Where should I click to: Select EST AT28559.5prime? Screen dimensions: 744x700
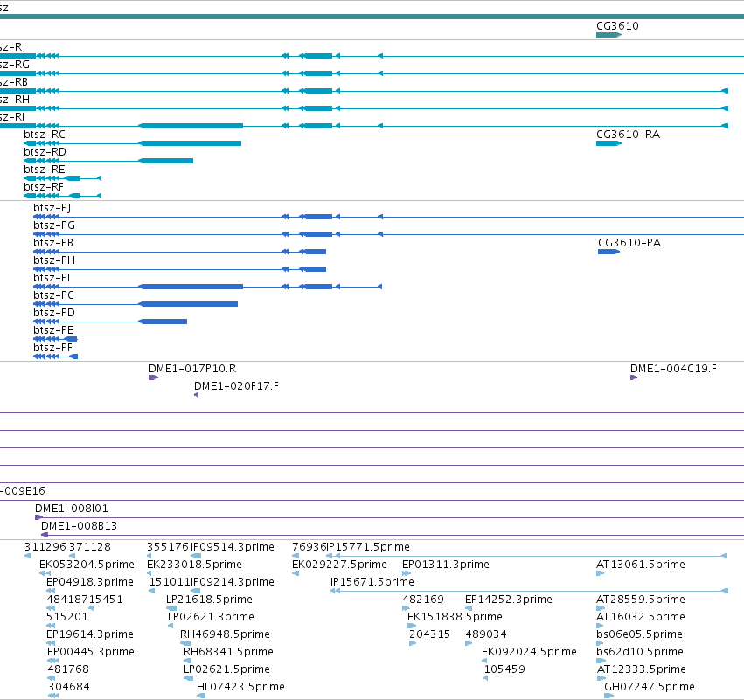641,600
